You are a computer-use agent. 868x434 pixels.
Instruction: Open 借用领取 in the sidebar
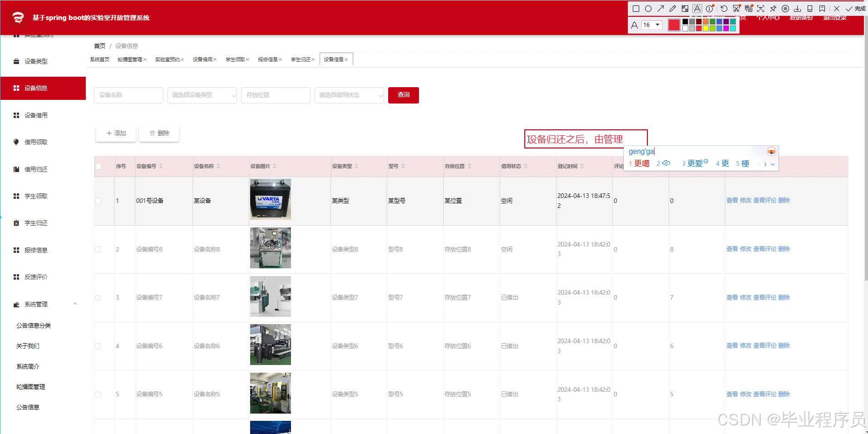coord(36,142)
